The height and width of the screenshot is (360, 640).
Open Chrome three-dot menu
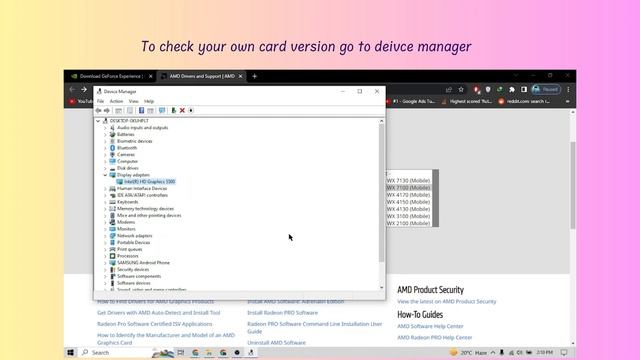(x=568, y=89)
